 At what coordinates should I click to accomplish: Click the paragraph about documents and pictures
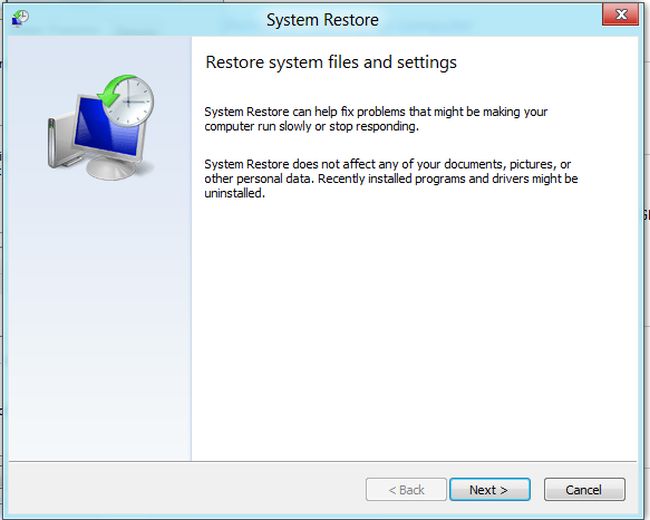point(391,178)
